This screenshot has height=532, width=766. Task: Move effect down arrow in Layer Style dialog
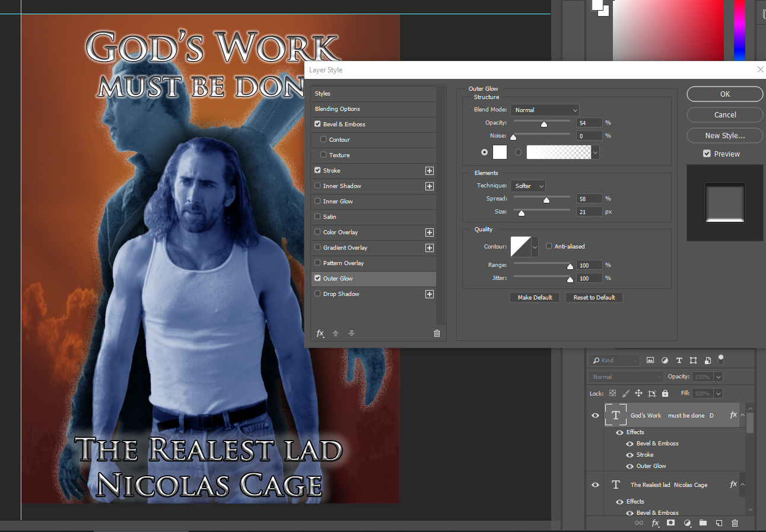click(x=351, y=333)
